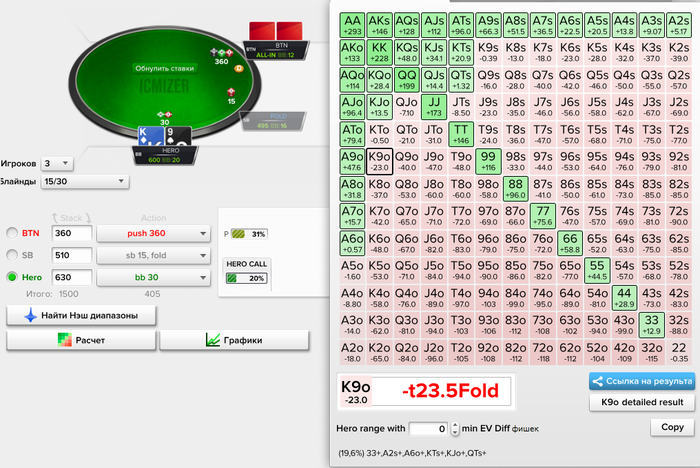Select the 55 hand cell
Screen dimensions: 700x468
597,270
